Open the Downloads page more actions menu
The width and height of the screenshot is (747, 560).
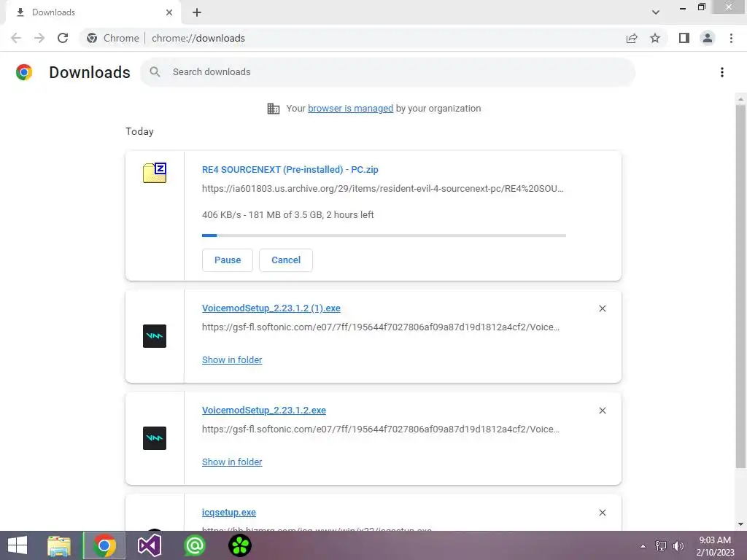coord(722,72)
